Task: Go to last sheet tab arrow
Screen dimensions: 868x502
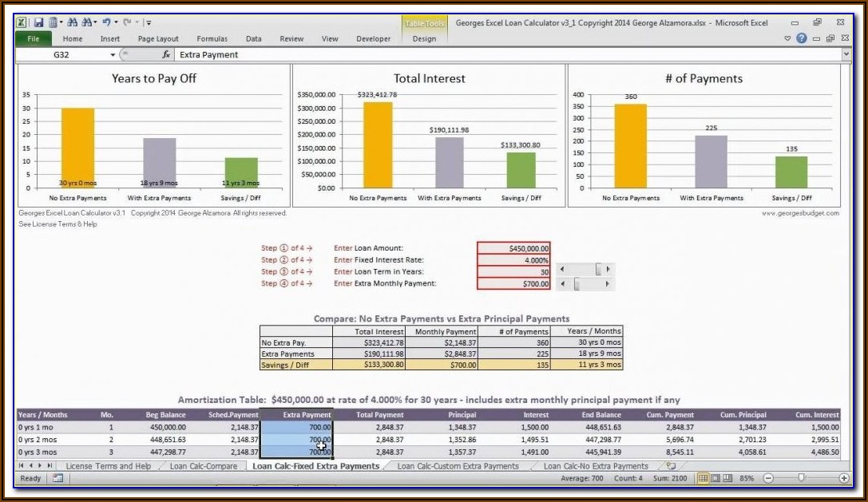Action: coord(50,466)
